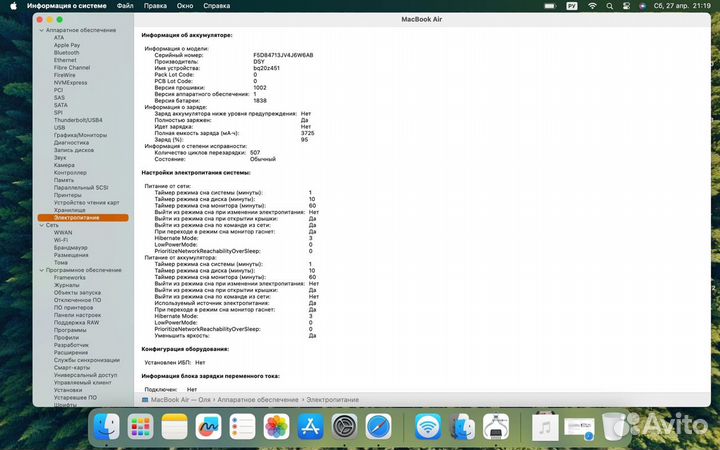Click the Состояние value Обычный
Viewport: 720px width, 450px height.
(x=263, y=159)
